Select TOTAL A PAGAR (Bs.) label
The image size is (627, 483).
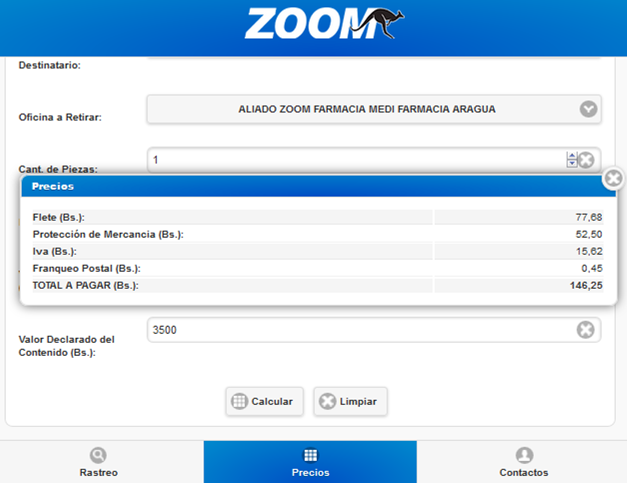85,285
